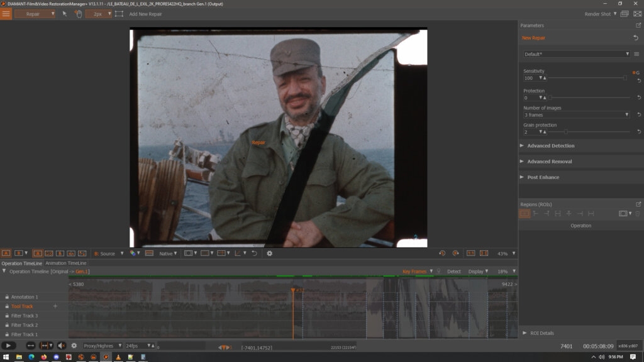The height and width of the screenshot is (362, 644).
Task: Toggle the G option next to Sensitivity
Action: click(x=636, y=73)
